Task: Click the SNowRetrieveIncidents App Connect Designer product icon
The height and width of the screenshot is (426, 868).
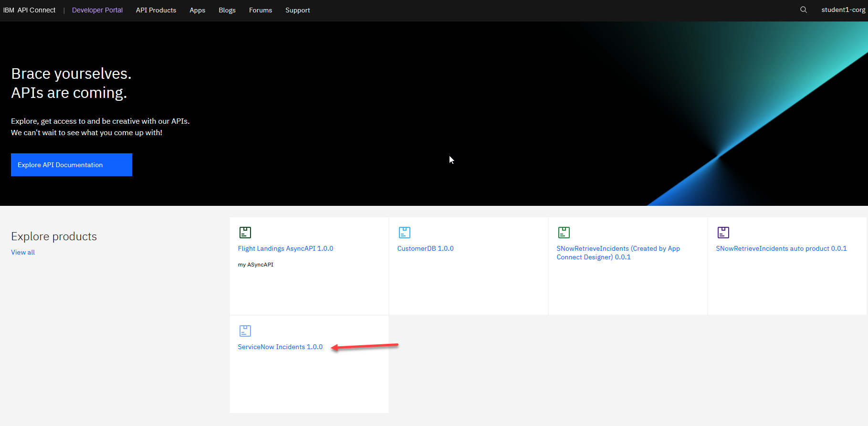Action: point(564,233)
